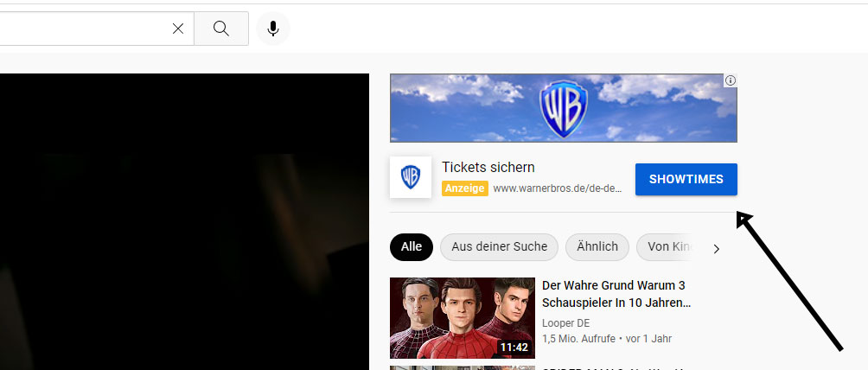Go to the Looper DE channel
Screen dimensions: 868x370
tap(565, 323)
